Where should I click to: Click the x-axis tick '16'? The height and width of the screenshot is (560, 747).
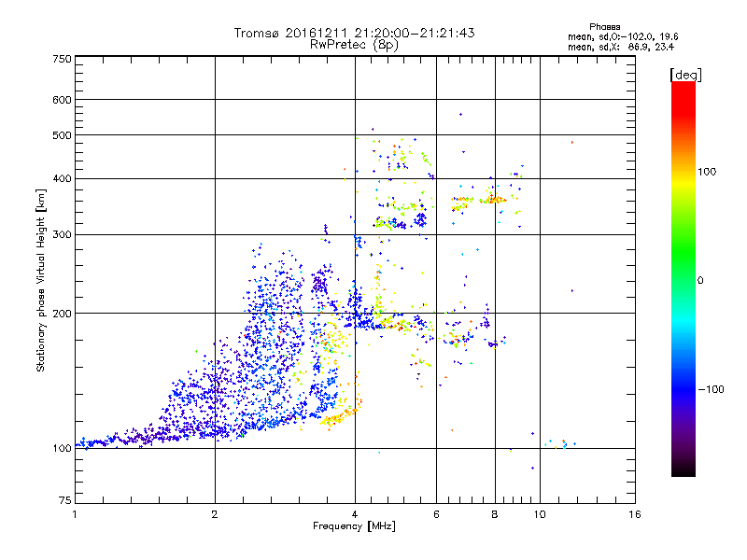(635, 514)
